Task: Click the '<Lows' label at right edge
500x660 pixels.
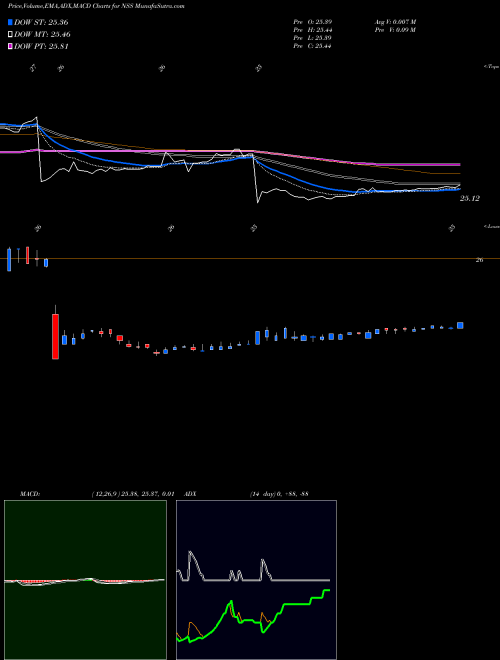Action: pyautogui.click(x=492, y=226)
